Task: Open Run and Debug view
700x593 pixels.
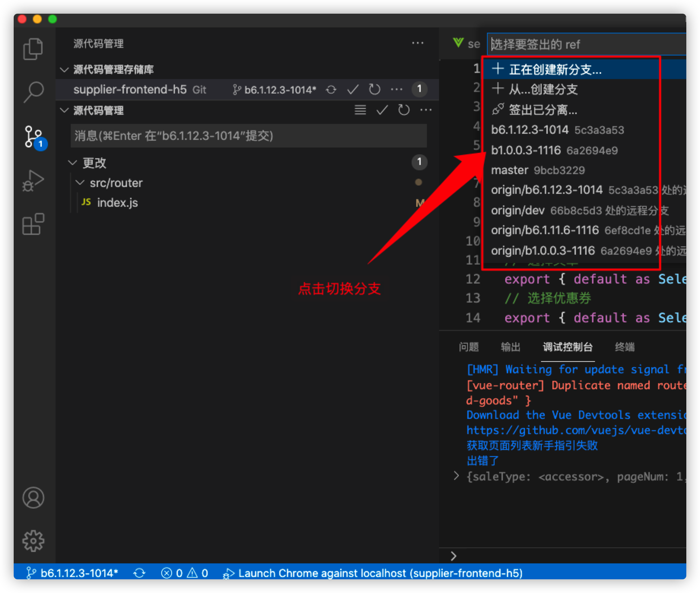Action: (x=33, y=181)
